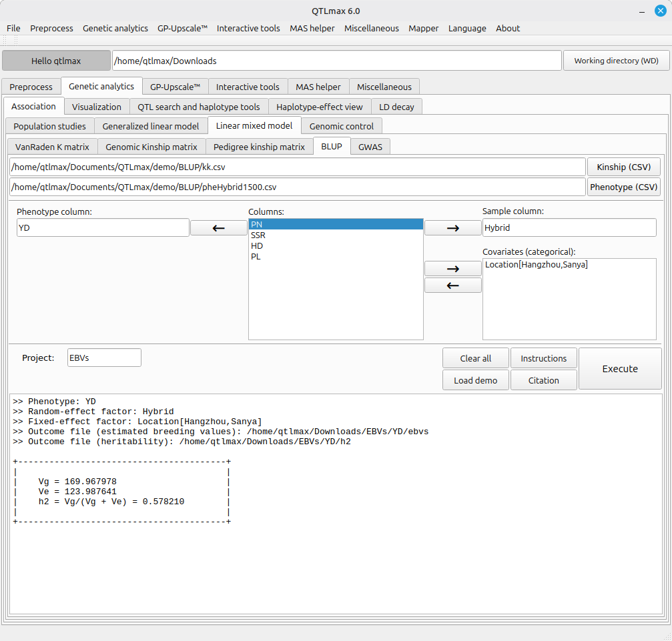Click left arrow beside Phenotype column field

218,228
